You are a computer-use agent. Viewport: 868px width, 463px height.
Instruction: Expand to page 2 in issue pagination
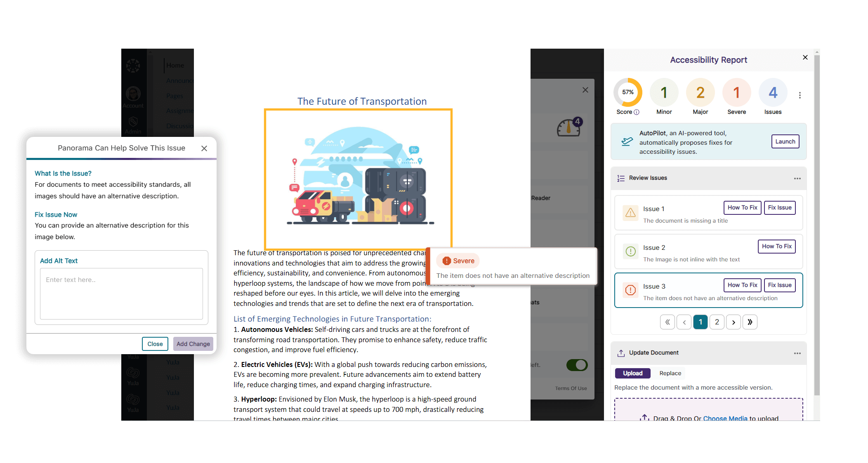(x=717, y=322)
